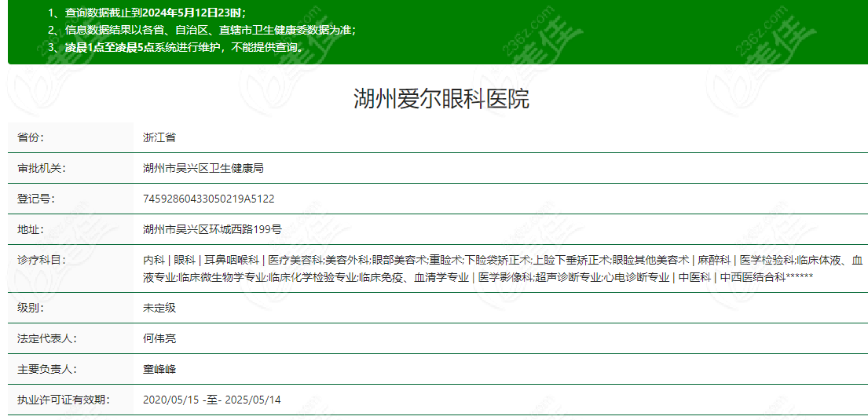The image size is (868, 420).
Task: Select the 审批机关 label
Action: tap(42, 168)
